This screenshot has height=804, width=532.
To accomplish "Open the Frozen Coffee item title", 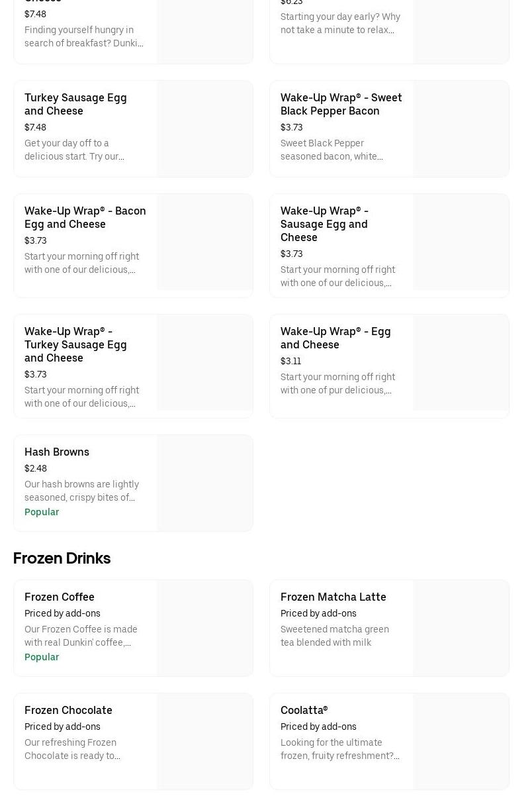I will click(x=60, y=597).
